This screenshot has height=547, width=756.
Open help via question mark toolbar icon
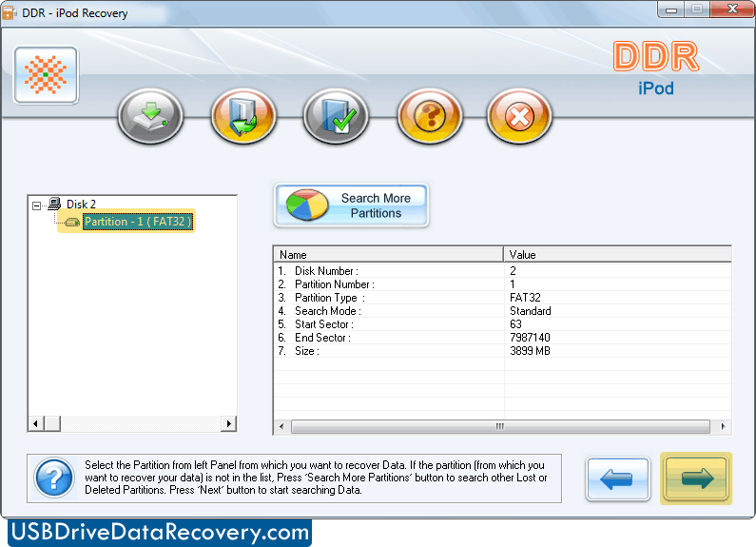pyautogui.click(x=430, y=116)
